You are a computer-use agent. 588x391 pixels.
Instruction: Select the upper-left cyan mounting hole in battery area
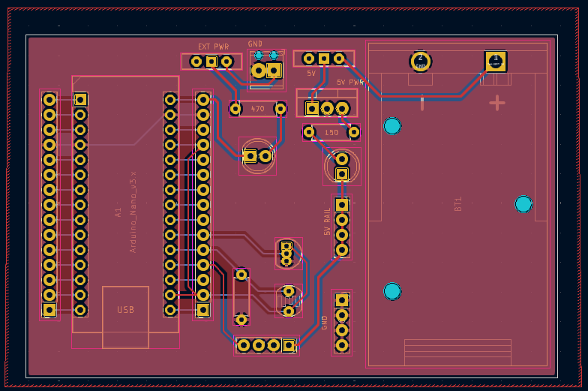392,126
